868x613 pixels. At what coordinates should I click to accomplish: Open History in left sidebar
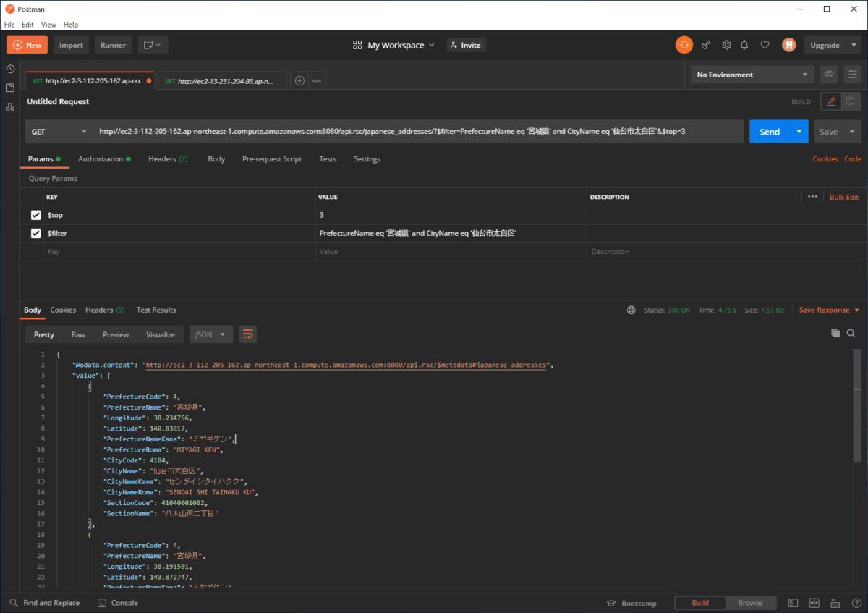[x=10, y=69]
